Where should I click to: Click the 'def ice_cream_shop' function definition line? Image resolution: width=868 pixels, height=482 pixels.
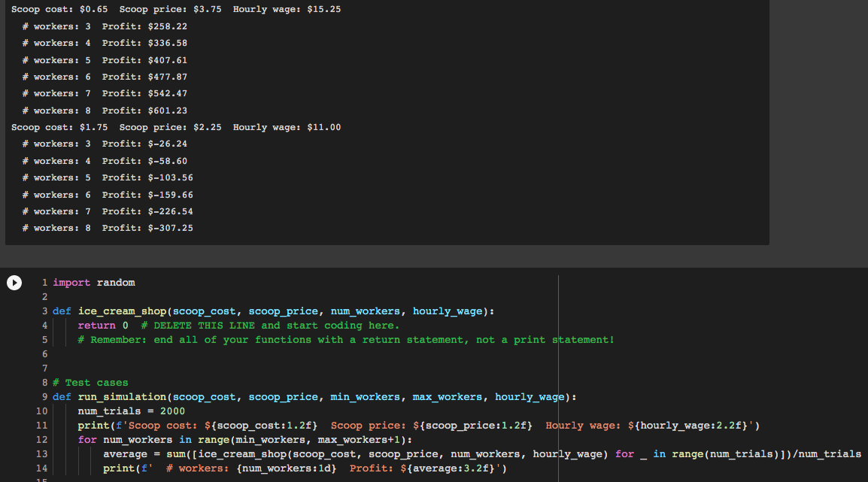(x=274, y=311)
